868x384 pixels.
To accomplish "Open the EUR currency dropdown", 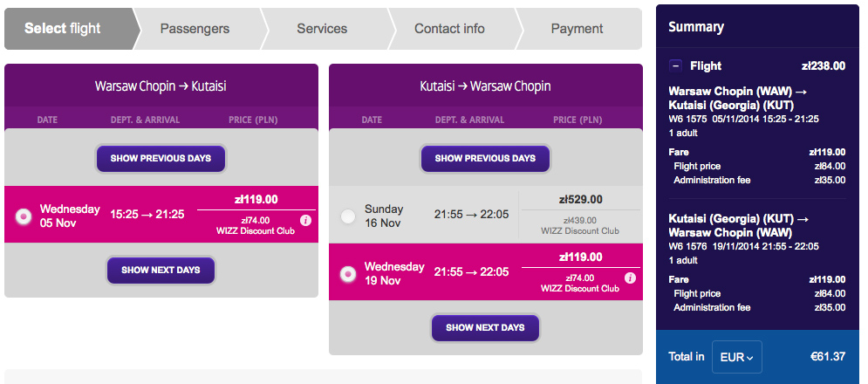I will (x=737, y=357).
